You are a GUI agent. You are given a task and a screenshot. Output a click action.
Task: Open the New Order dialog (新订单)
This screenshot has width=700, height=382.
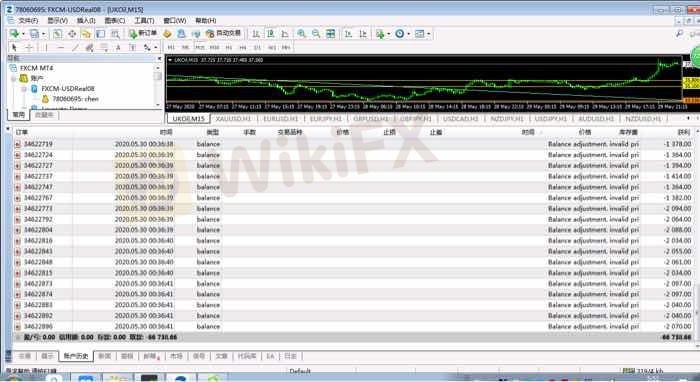pyautogui.click(x=143, y=33)
